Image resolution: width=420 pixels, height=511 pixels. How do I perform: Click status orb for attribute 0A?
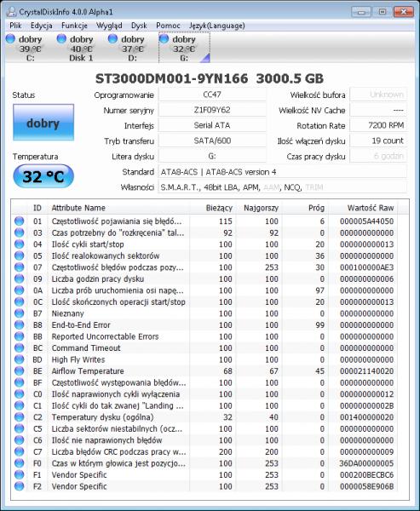tap(20, 290)
